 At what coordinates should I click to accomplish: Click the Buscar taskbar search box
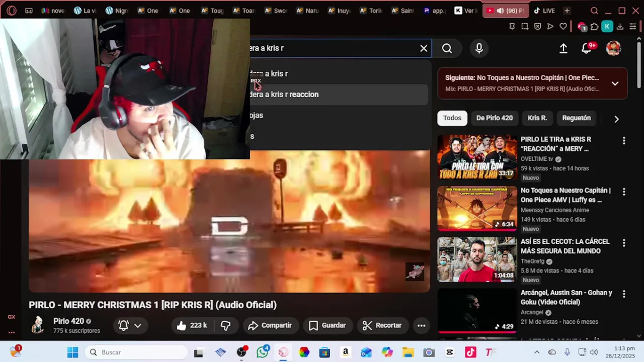tap(136, 352)
